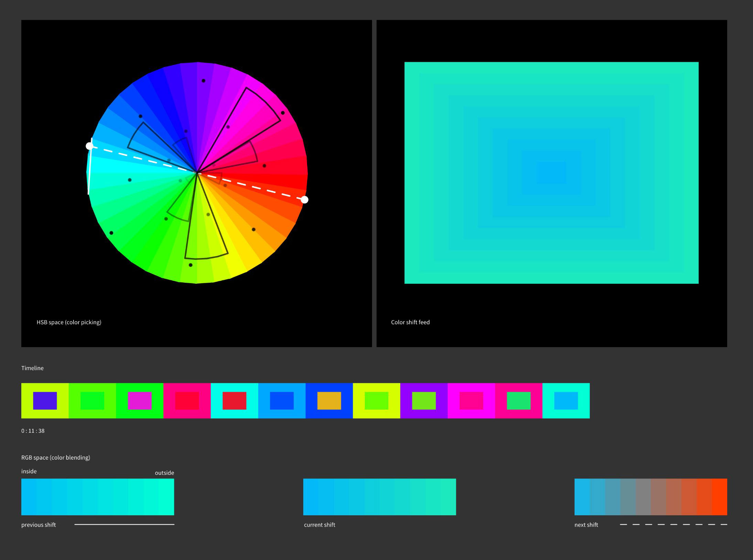The image size is (753, 560).
Task: Switch to the Color shift feed panel
Action: click(411, 322)
